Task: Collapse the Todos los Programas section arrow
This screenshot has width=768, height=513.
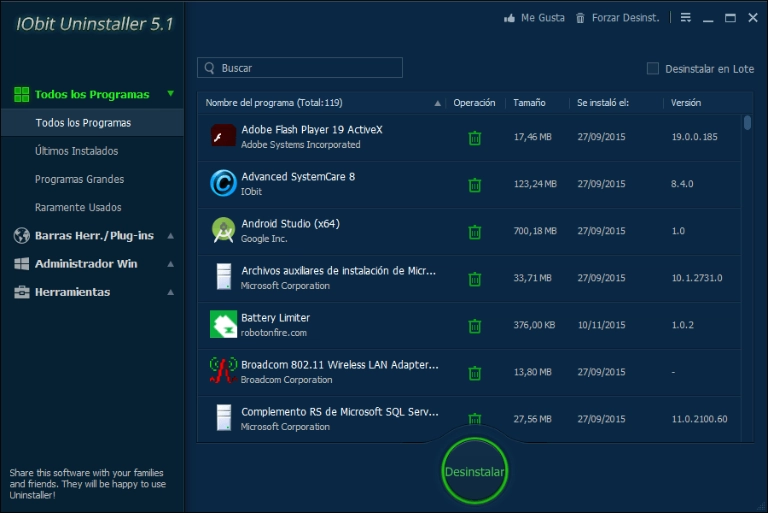Action: 170,93
